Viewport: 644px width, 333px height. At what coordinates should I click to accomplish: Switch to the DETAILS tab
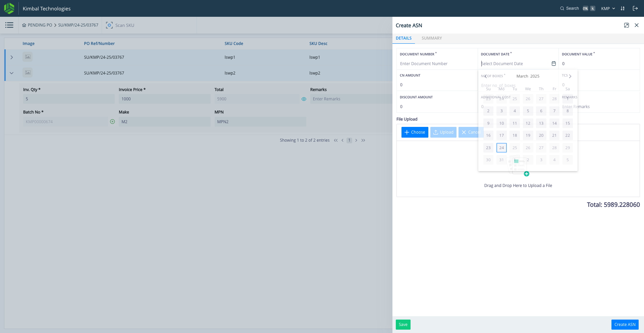pyautogui.click(x=404, y=38)
